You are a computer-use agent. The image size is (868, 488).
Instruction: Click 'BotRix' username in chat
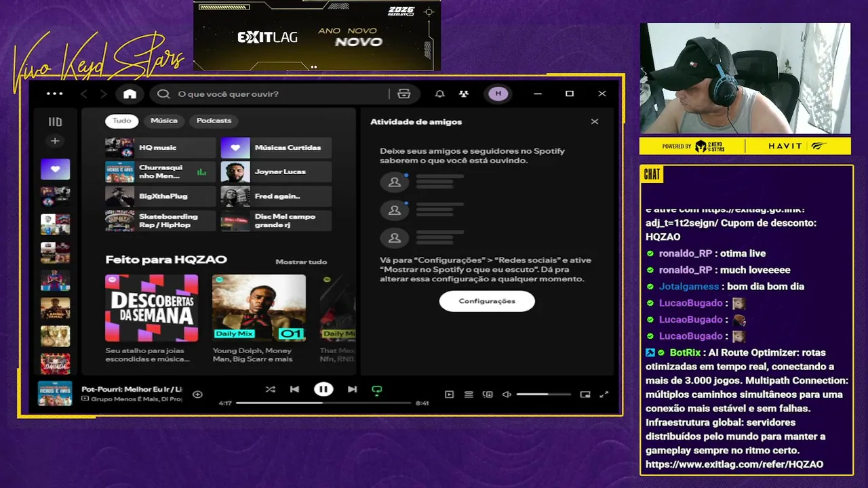click(x=685, y=352)
